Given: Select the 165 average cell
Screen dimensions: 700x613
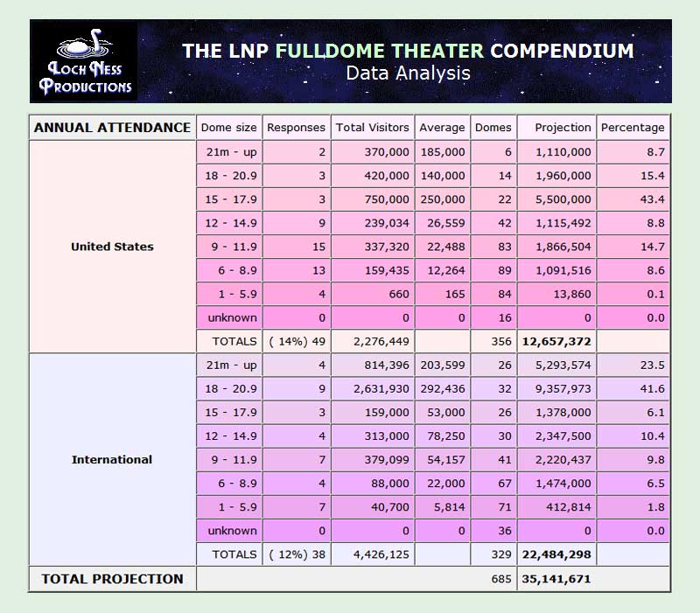Looking at the screenshot, I should point(443,294).
